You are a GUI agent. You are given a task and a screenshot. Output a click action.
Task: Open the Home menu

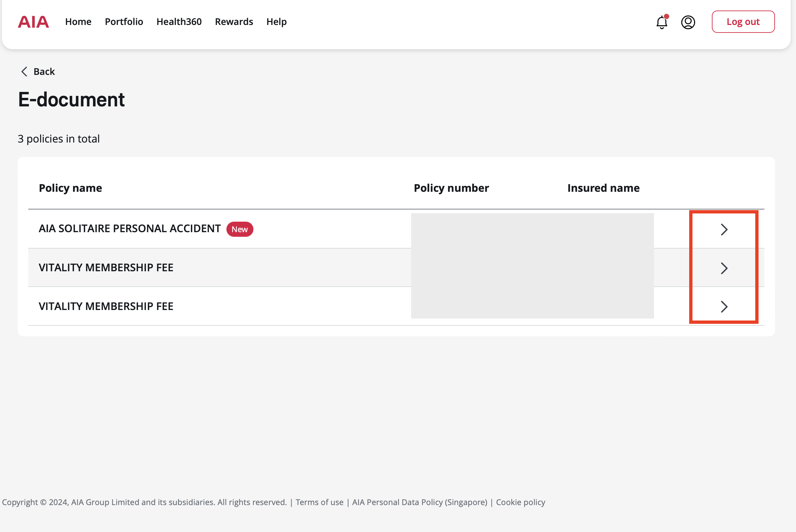point(78,22)
